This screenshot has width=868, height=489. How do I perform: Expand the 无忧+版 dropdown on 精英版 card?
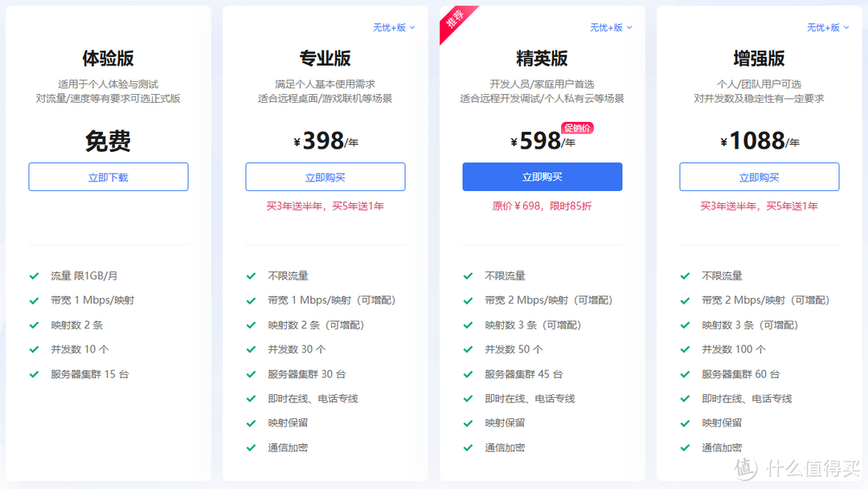611,27
